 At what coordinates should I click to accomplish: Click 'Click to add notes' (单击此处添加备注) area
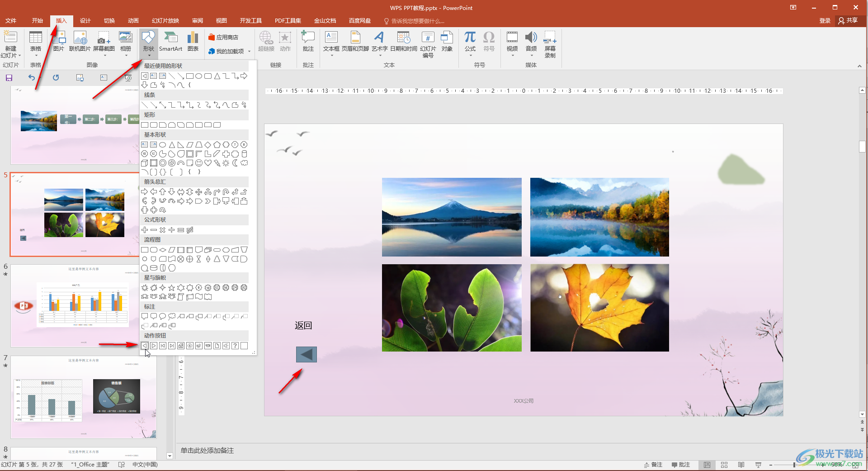[207, 451]
